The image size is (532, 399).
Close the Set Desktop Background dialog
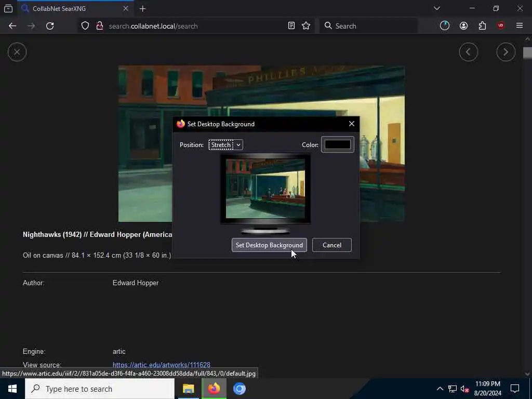point(352,124)
